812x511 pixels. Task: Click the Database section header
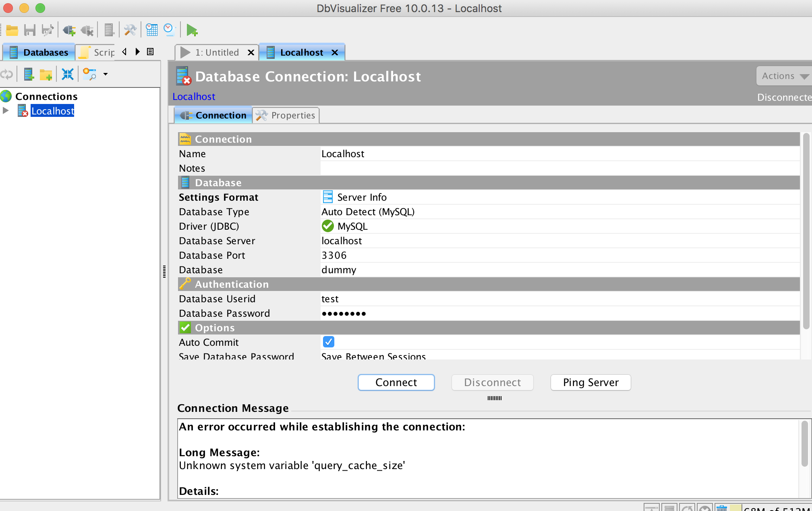coord(489,183)
